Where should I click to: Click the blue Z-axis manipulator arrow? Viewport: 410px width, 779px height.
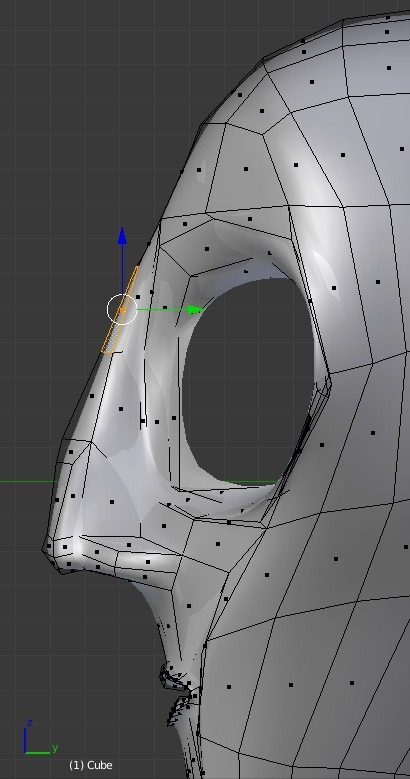tap(122, 235)
